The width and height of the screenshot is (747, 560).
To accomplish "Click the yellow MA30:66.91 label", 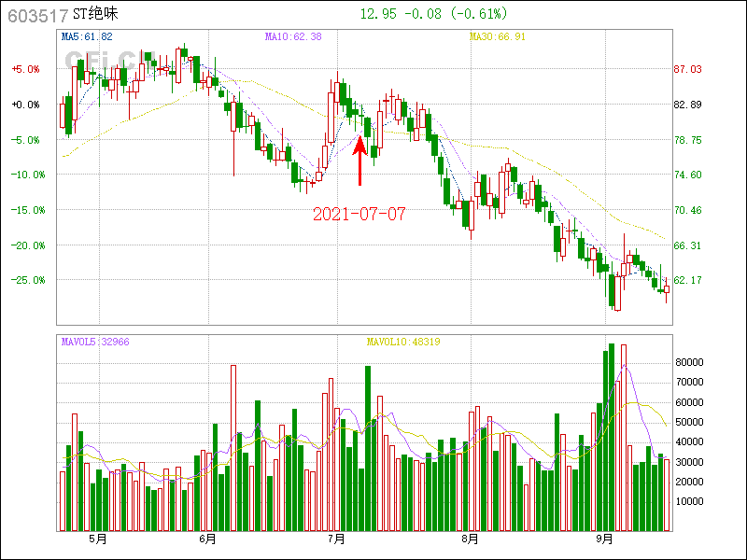I will 498,36.
